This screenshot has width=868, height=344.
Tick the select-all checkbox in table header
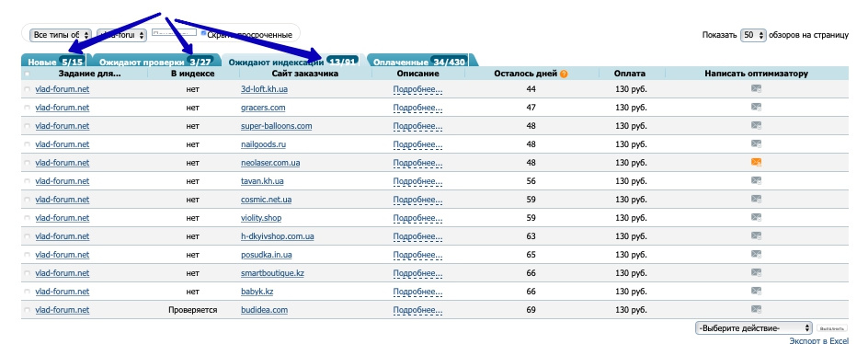28,74
